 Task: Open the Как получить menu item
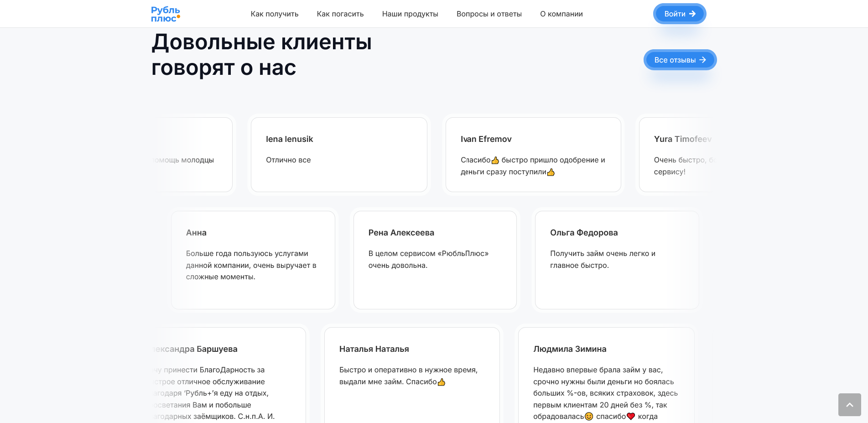coord(274,14)
